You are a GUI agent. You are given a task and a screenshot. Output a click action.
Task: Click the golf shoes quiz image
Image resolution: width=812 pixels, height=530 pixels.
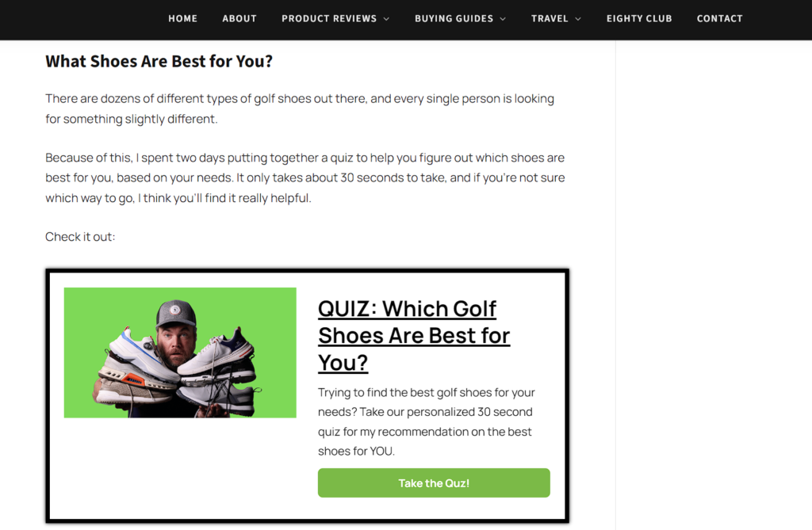coord(179,353)
